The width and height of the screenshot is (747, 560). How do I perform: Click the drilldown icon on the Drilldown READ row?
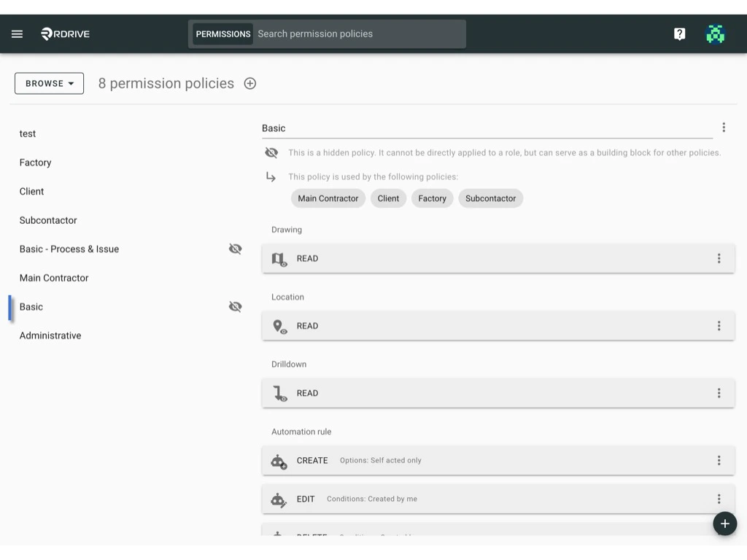(278, 393)
